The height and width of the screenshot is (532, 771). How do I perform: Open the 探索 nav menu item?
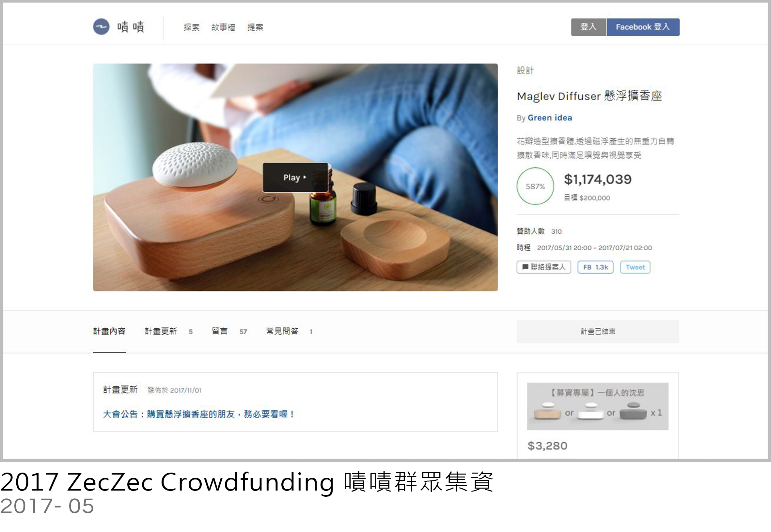click(x=191, y=27)
